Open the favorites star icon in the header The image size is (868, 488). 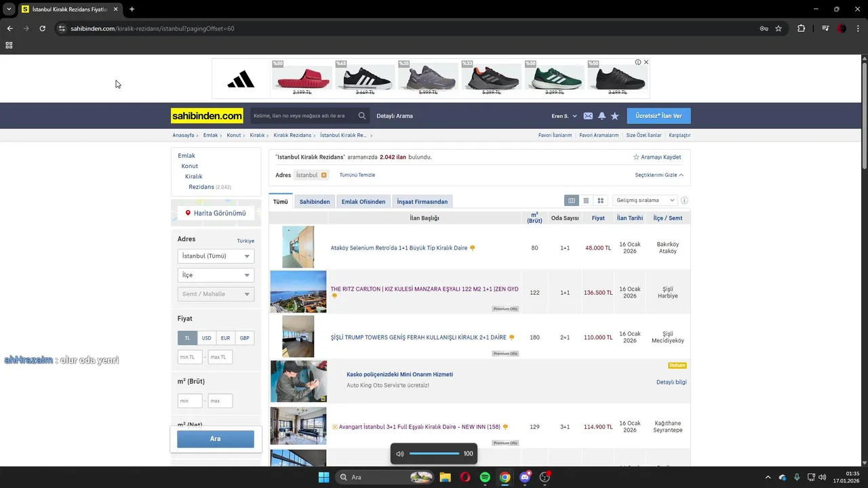(x=615, y=116)
